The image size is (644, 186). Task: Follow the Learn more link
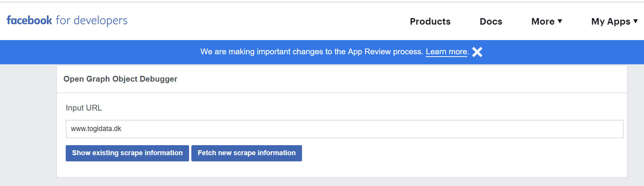click(446, 52)
